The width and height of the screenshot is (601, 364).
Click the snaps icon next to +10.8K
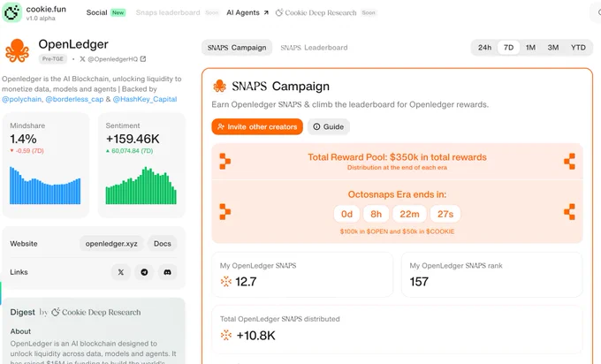point(226,335)
